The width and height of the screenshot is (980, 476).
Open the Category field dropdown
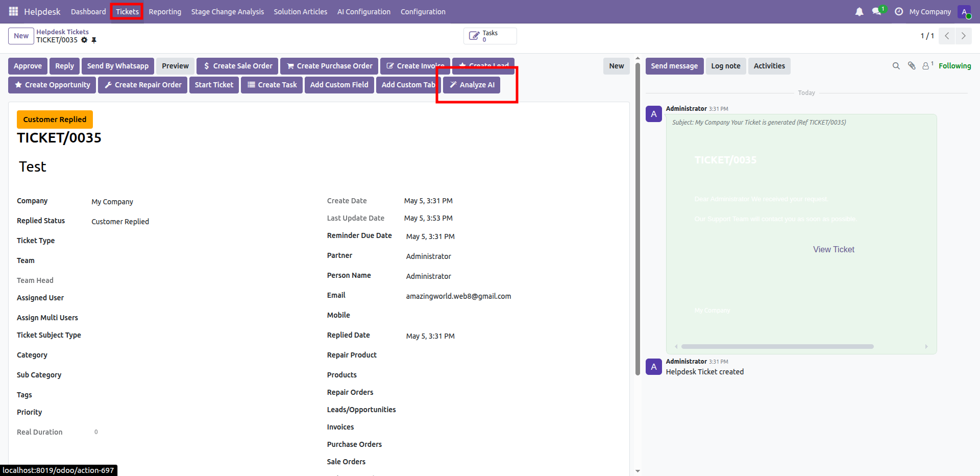pos(201,355)
